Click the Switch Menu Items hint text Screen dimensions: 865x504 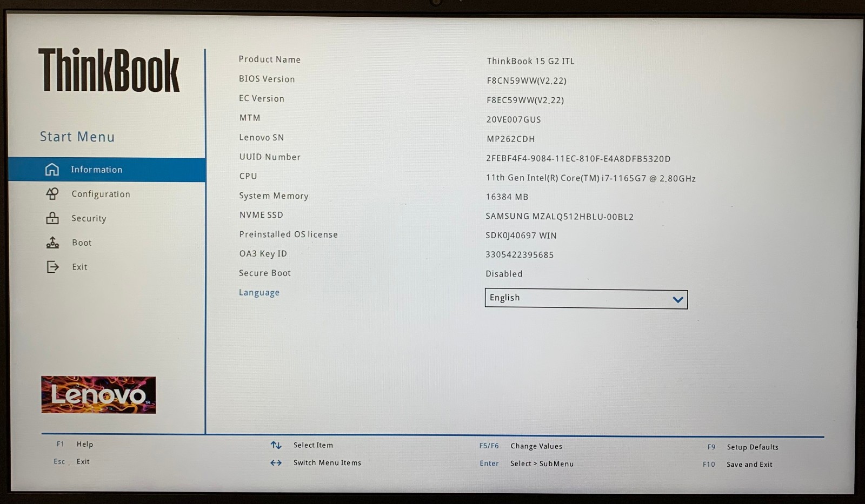(328, 463)
